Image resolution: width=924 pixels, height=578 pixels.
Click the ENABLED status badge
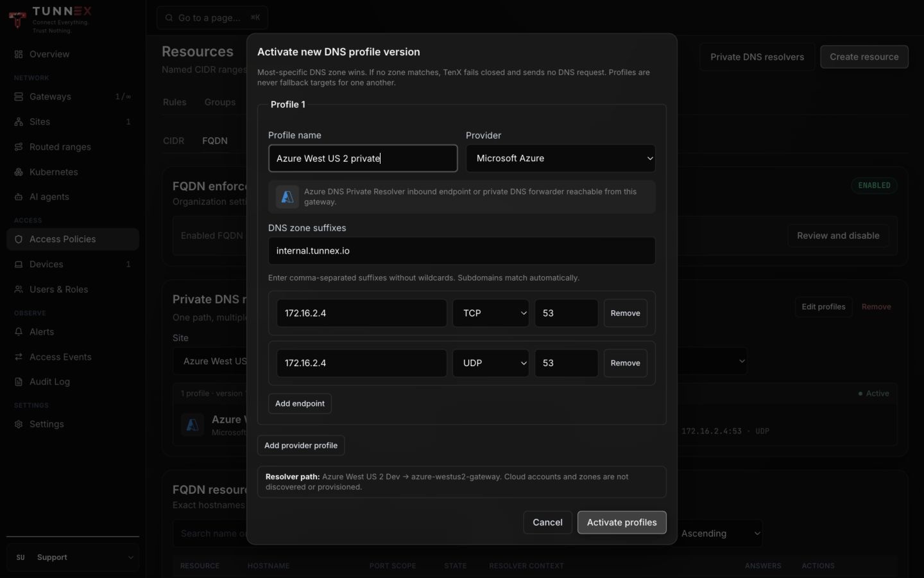coord(875,186)
